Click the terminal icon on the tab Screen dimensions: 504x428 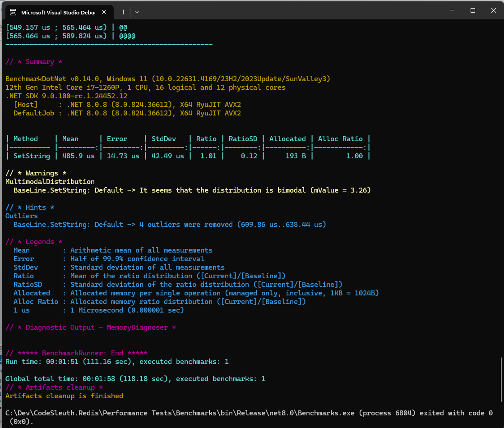click(13, 12)
